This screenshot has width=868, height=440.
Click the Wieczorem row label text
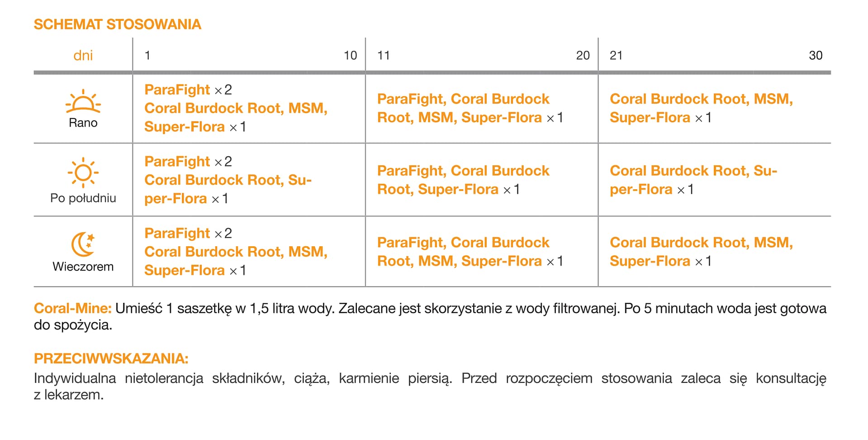coord(83,267)
